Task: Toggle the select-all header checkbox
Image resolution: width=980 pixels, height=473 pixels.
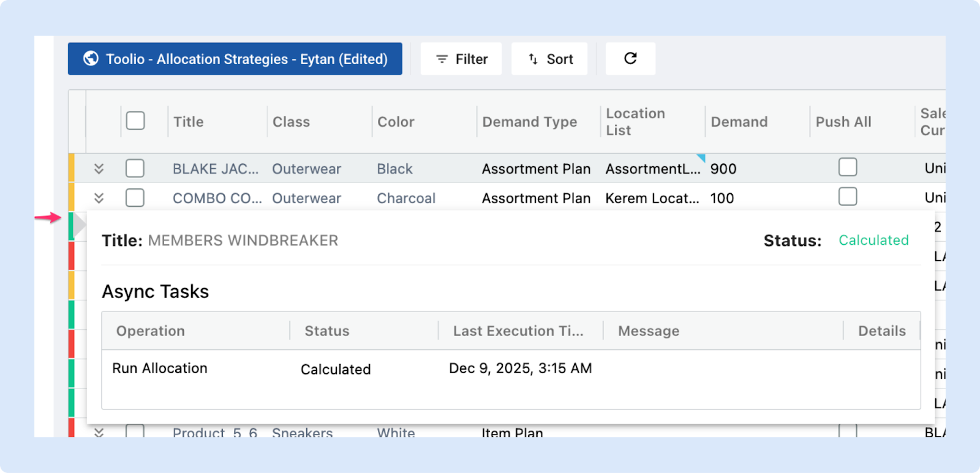Action: click(135, 121)
